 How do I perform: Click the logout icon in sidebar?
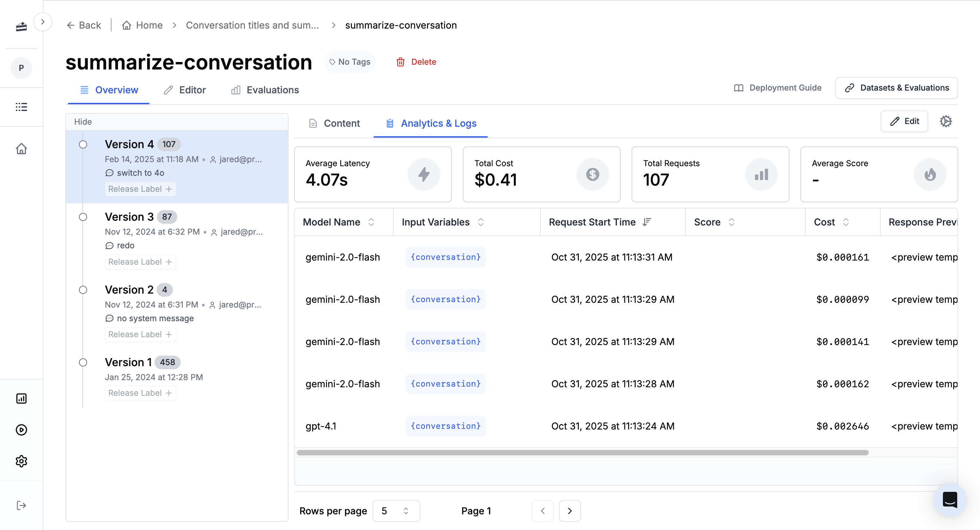[21, 505]
